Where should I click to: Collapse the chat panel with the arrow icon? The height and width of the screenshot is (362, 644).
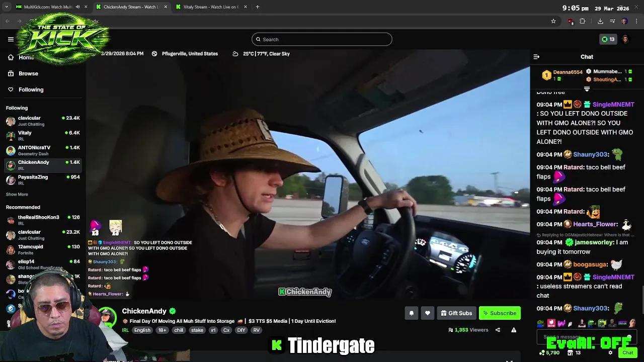[536, 57]
